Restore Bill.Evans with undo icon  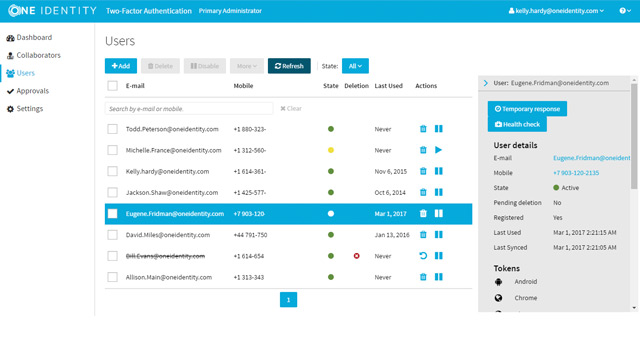423,256
